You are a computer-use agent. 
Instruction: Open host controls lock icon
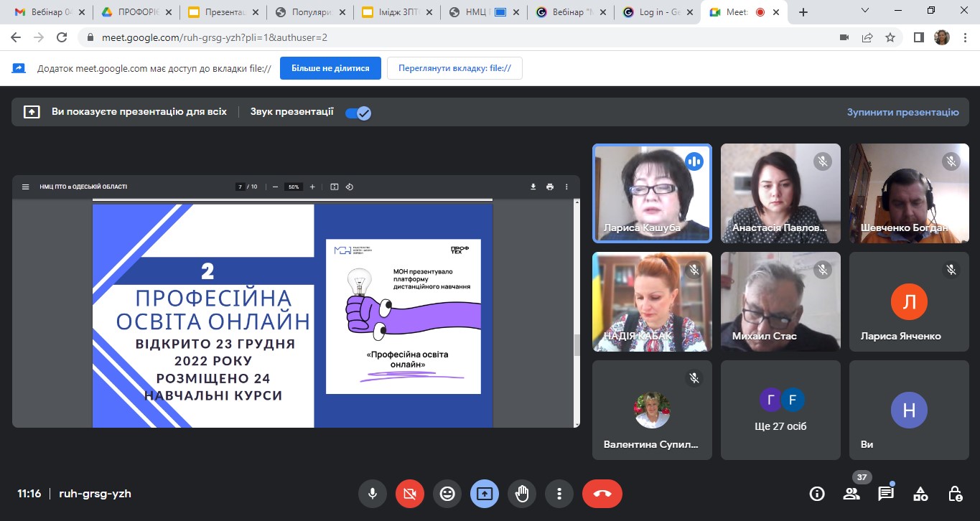pyautogui.click(x=955, y=494)
